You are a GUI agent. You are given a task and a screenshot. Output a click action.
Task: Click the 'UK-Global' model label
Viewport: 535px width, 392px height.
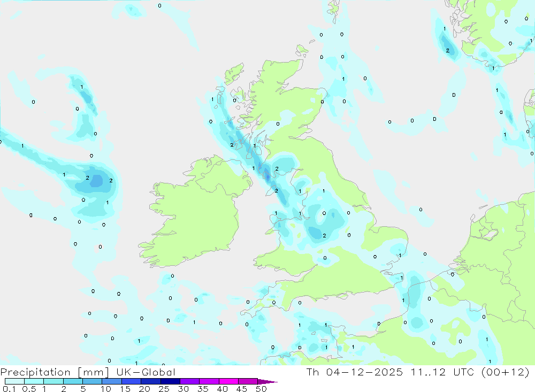(146, 372)
